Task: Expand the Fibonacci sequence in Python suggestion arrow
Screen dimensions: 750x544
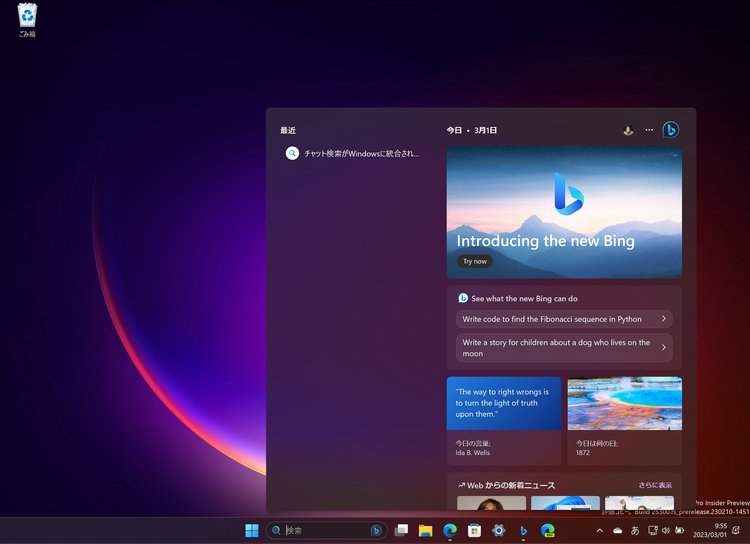Action: tap(663, 319)
